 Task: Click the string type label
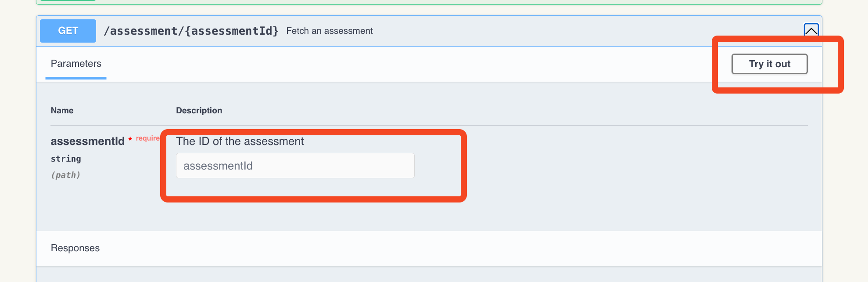pyautogui.click(x=66, y=159)
